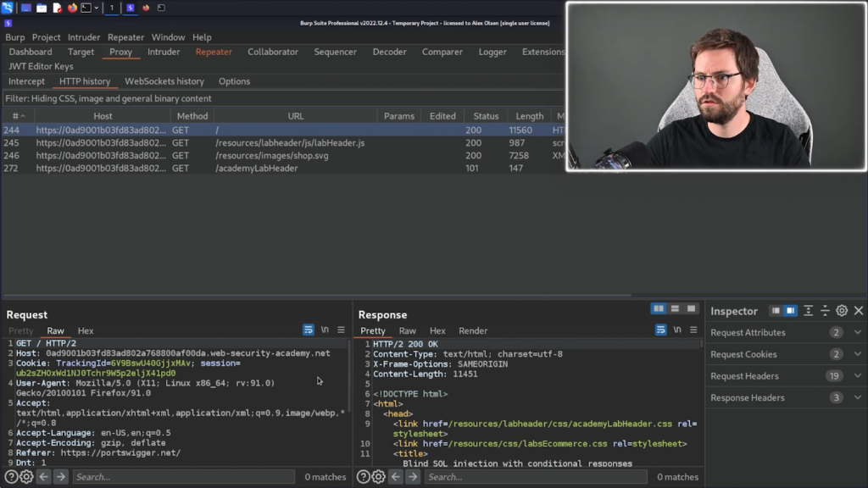This screenshot has width=868, height=488.
Task: Expand Response Headers section in Inspector
Action: pos(858,398)
